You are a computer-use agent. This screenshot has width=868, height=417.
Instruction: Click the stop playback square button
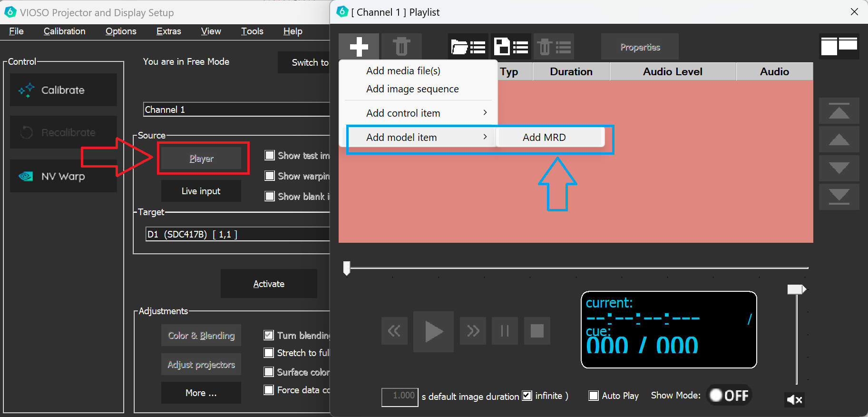(536, 331)
